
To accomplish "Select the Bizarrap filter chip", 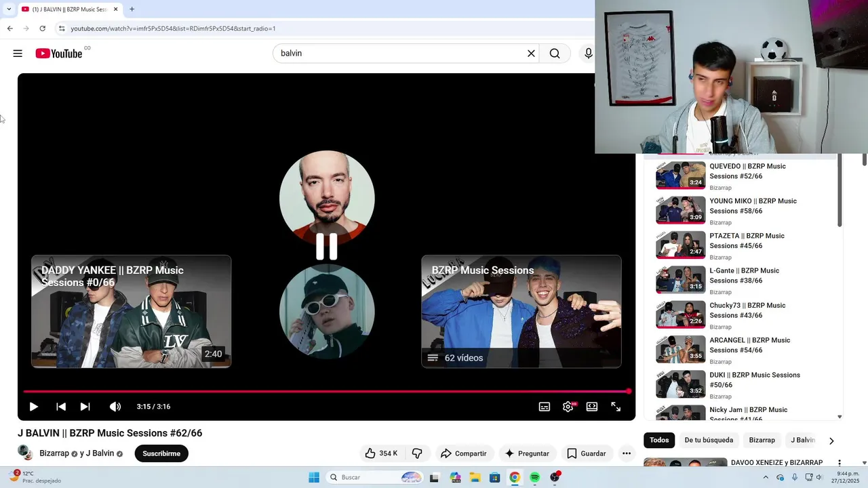I will [x=762, y=440].
